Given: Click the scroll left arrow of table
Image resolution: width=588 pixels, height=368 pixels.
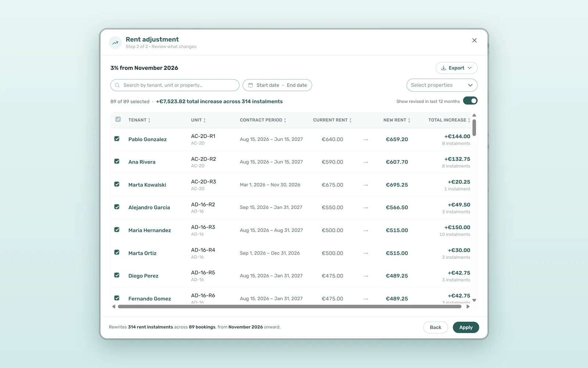Looking at the screenshot, I should point(114,307).
